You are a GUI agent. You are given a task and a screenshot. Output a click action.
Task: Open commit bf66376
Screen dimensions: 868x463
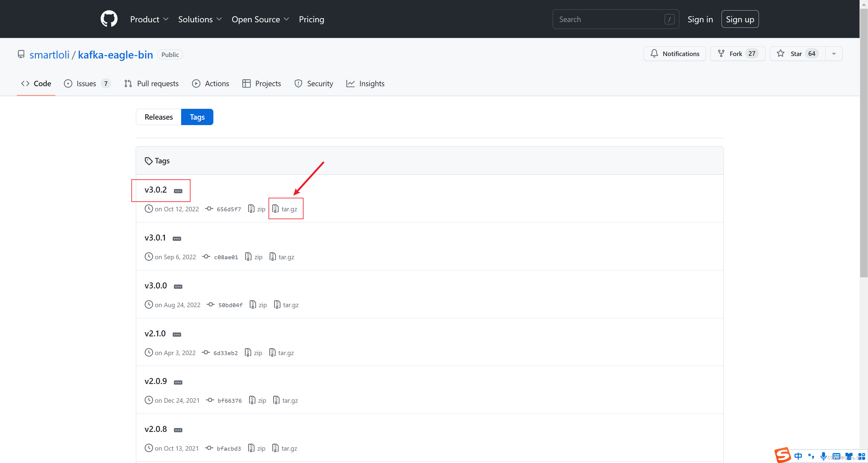point(230,401)
